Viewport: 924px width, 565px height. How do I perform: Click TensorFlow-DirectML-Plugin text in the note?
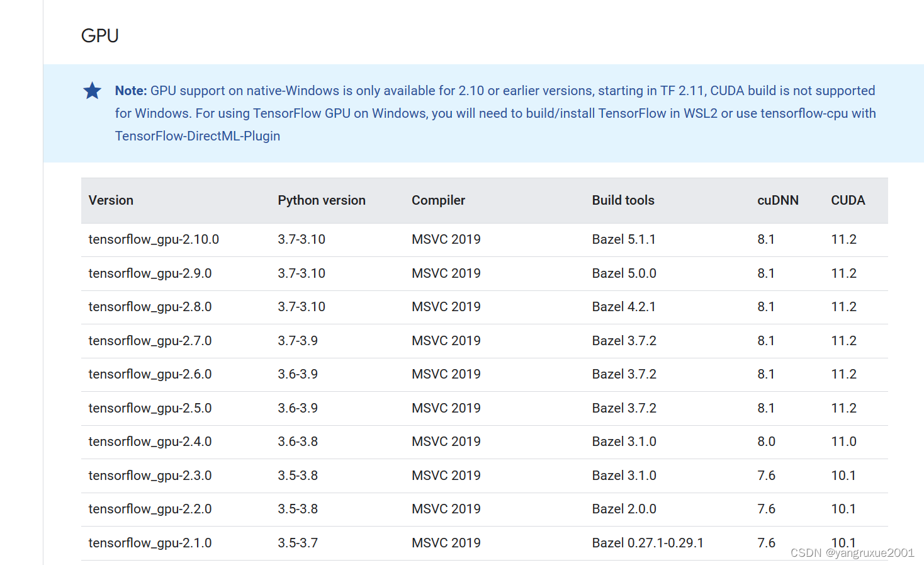pyautogui.click(x=198, y=136)
